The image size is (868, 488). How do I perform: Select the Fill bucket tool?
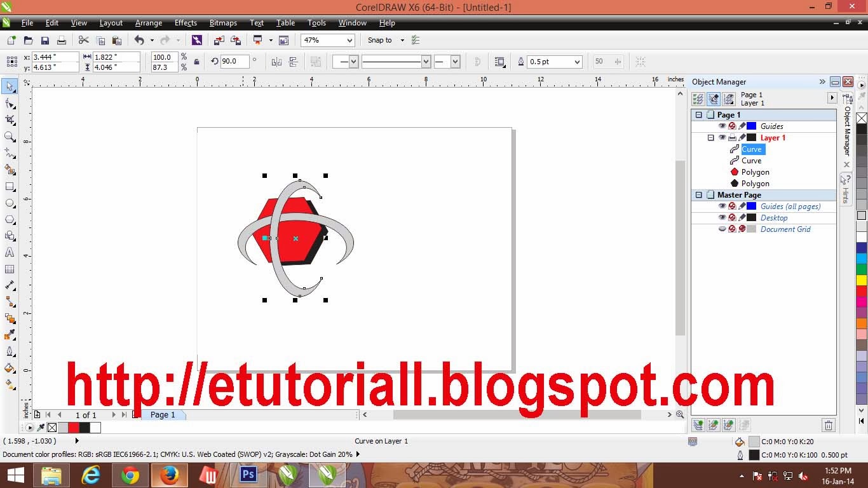coord(10,368)
